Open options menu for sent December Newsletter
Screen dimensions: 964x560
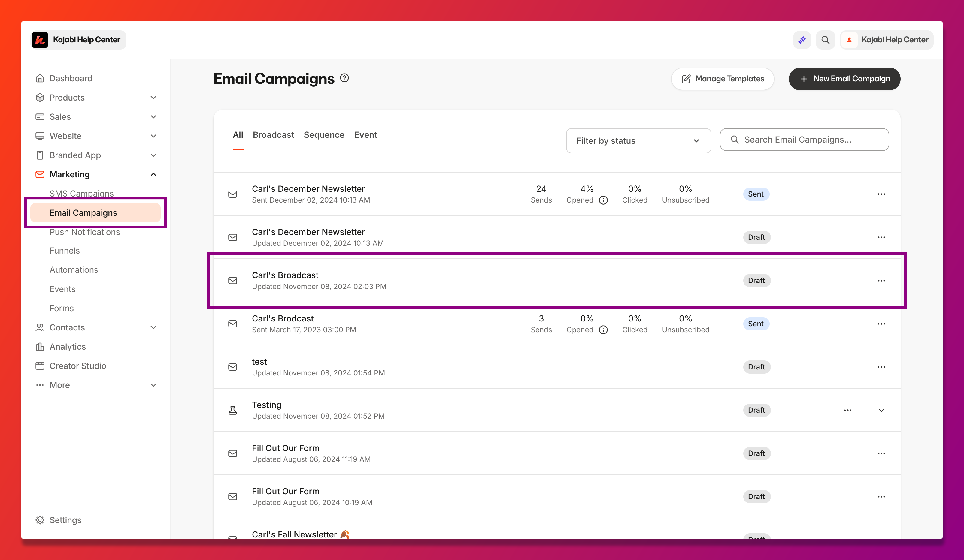(x=881, y=194)
